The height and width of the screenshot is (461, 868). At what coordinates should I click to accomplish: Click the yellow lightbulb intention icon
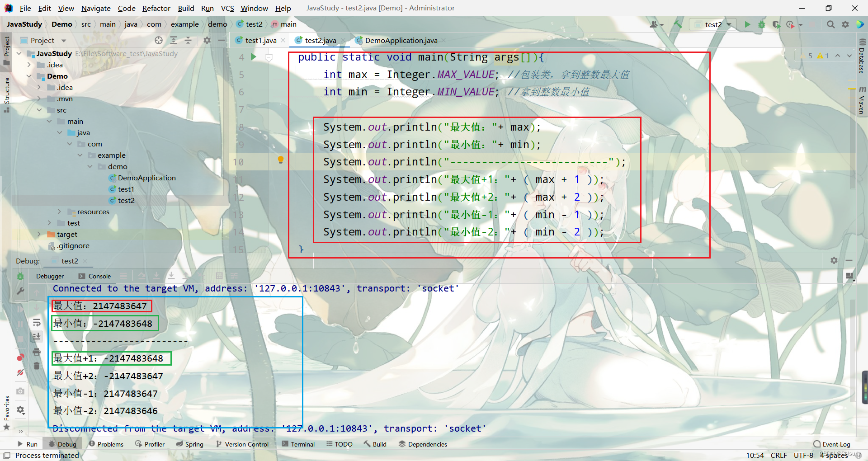coord(281,160)
